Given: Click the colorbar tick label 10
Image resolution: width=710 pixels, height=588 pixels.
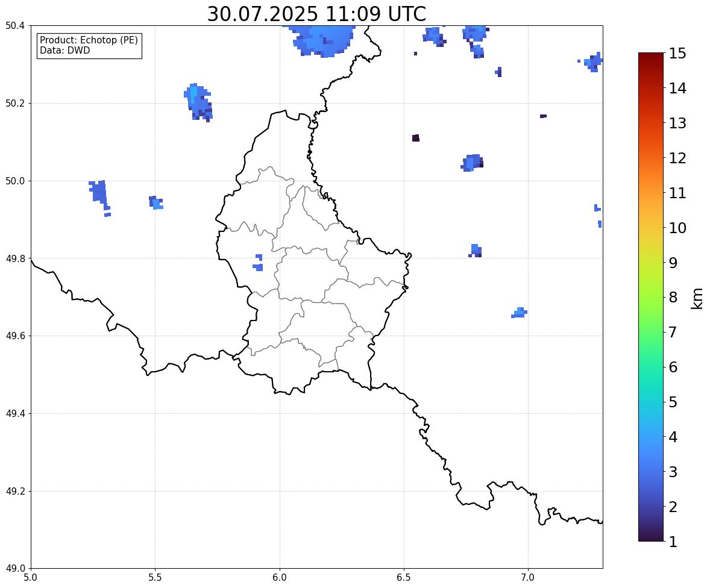Looking at the screenshot, I should tap(677, 228).
